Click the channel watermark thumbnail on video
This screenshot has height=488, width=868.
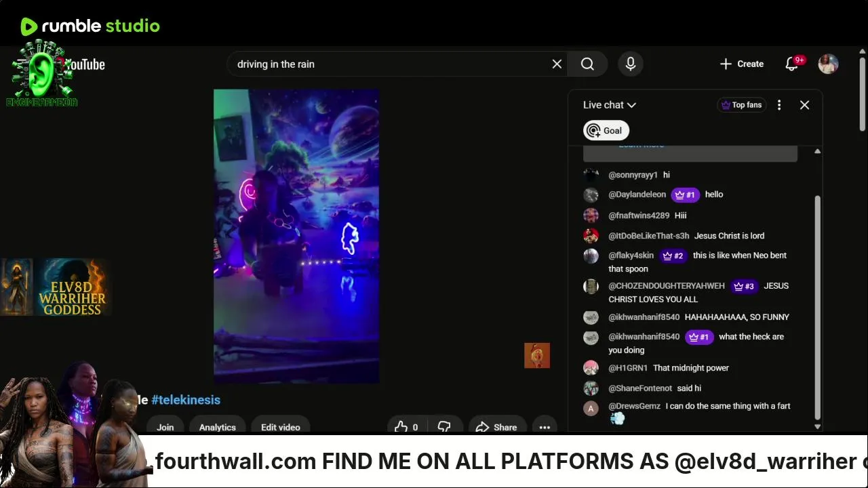[537, 356]
